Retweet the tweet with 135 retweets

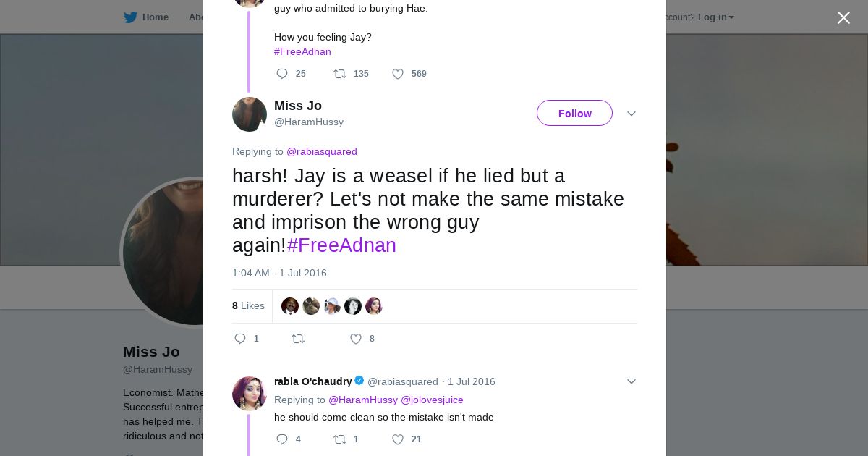tap(339, 74)
